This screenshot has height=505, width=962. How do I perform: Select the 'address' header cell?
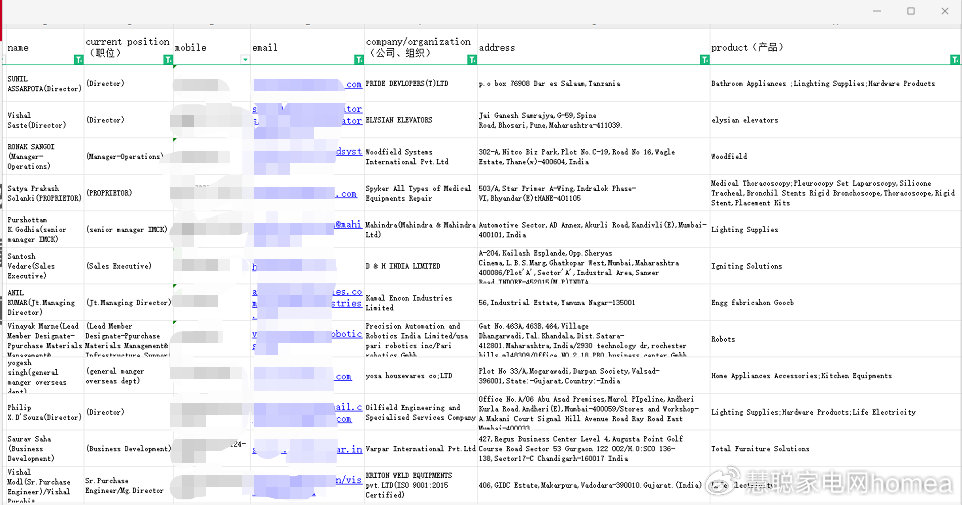[x=593, y=47]
